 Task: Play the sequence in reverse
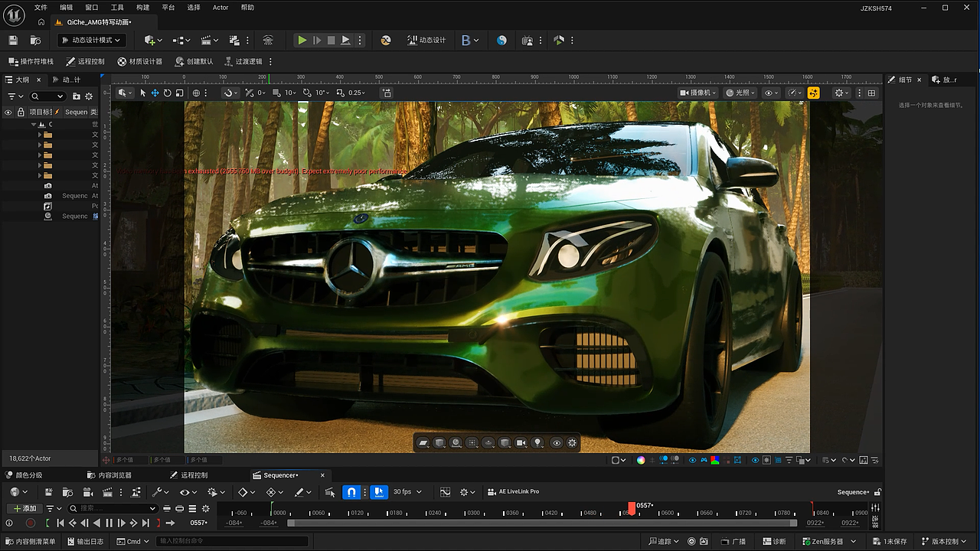point(96,523)
